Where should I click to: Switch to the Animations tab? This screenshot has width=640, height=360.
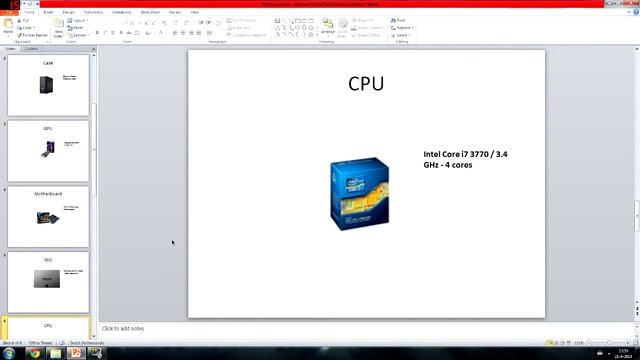click(122, 12)
